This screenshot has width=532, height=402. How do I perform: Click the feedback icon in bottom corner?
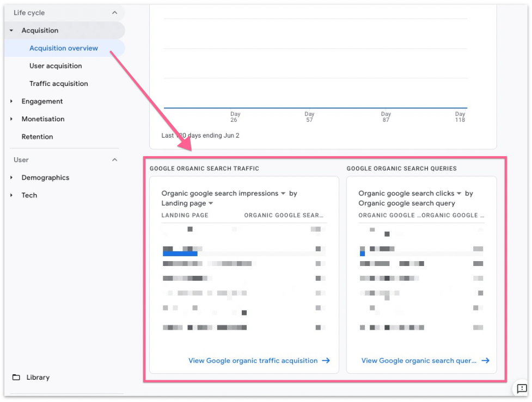522,388
